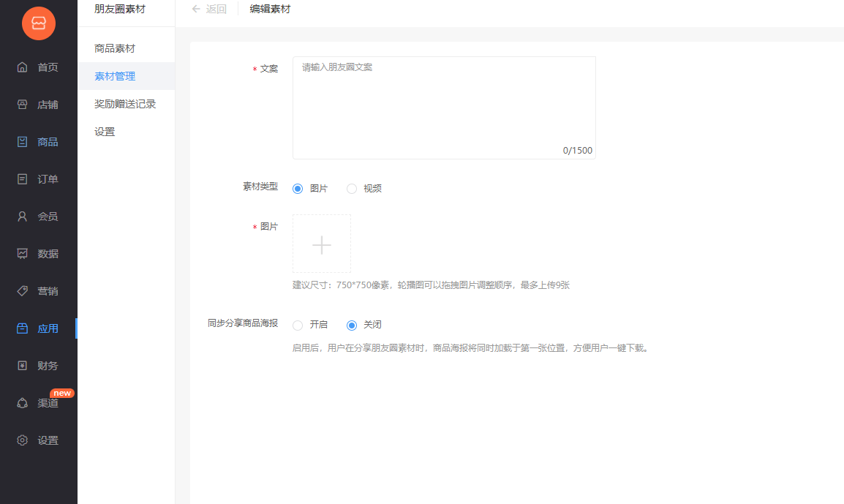Click the plus box to upload image

click(x=322, y=244)
